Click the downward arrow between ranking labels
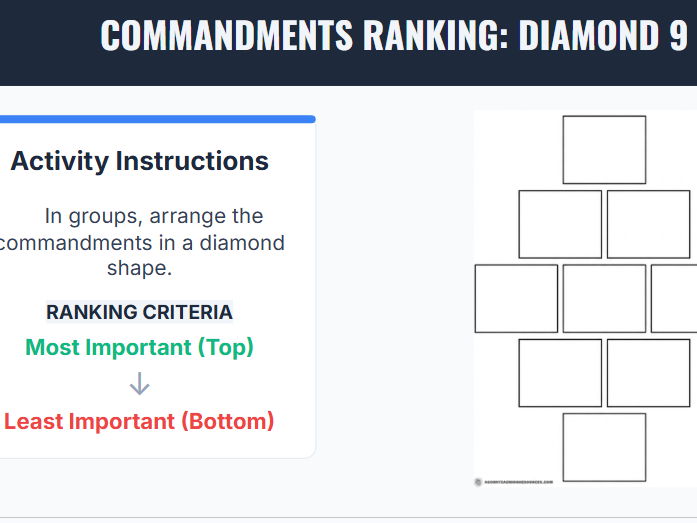The height and width of the screenshot is (523, 697). (x=140, y=383)
